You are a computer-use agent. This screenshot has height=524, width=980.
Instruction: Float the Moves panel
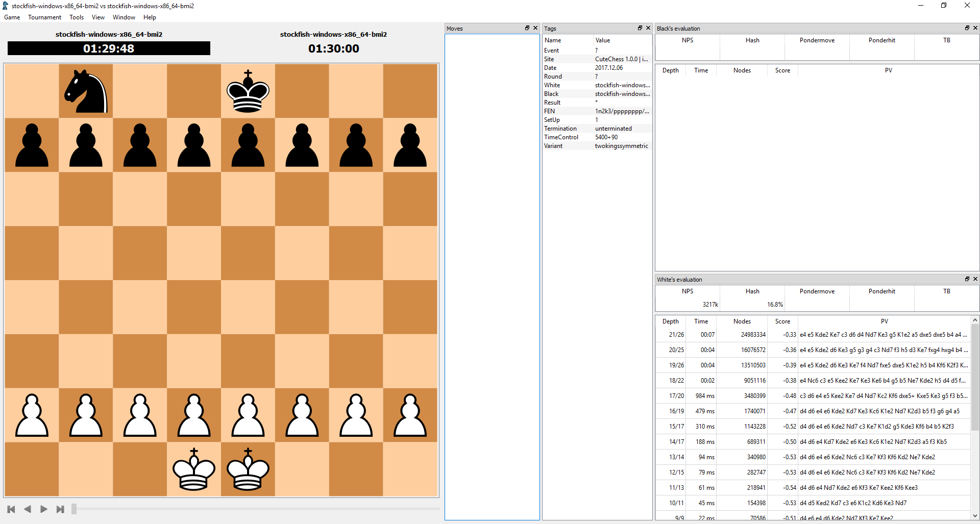527,28
